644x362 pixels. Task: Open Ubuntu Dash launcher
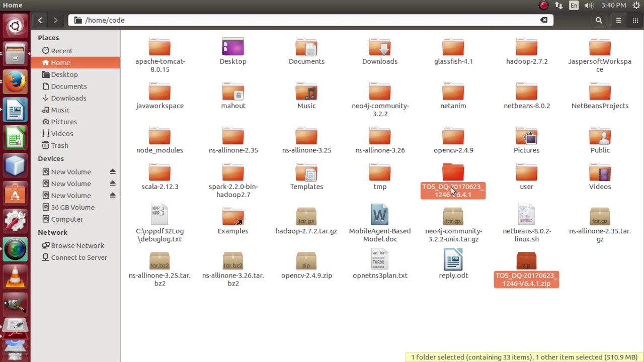(15, 26)
